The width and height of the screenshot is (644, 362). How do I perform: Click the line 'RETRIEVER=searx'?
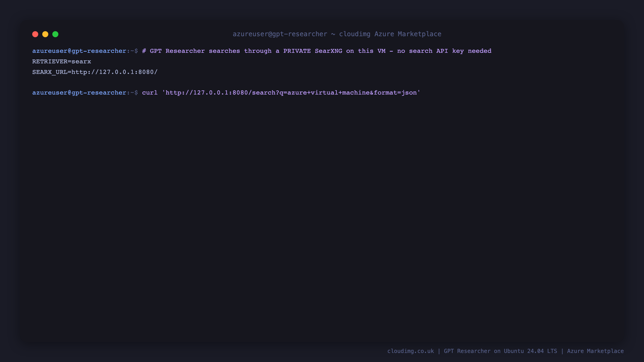(62, 61)
